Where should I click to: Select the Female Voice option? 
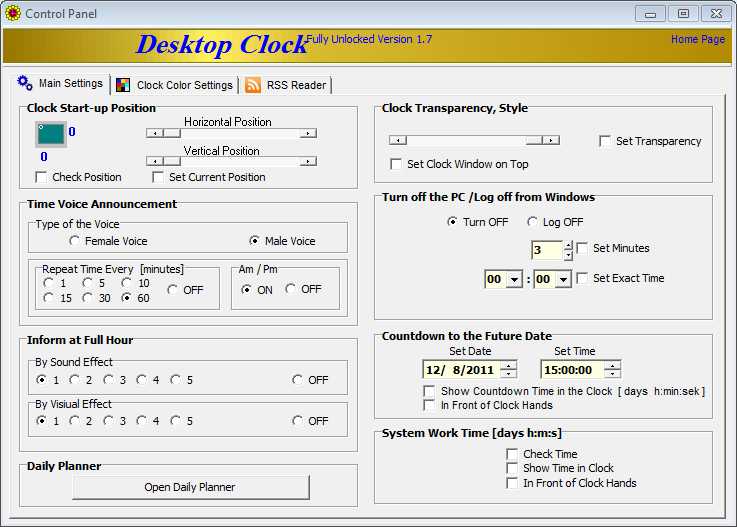74,241
